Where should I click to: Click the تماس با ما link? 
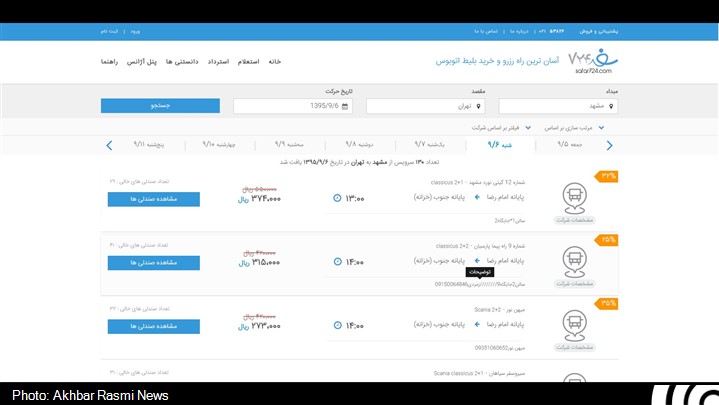(486, 32)
